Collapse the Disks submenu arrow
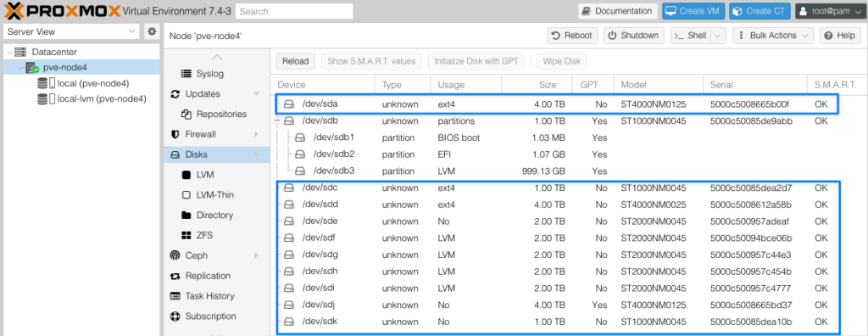 (x=256, y=154)
